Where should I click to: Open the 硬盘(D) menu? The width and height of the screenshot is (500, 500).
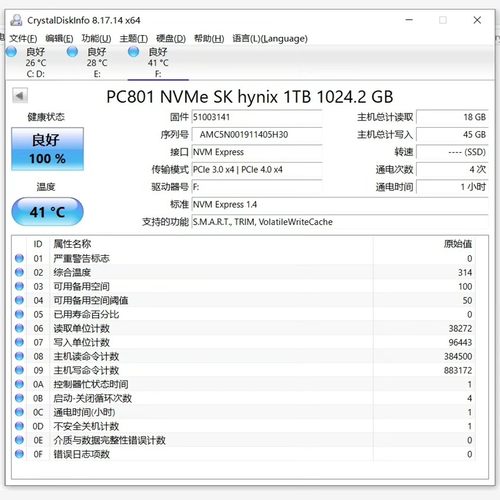coord(171,39)
